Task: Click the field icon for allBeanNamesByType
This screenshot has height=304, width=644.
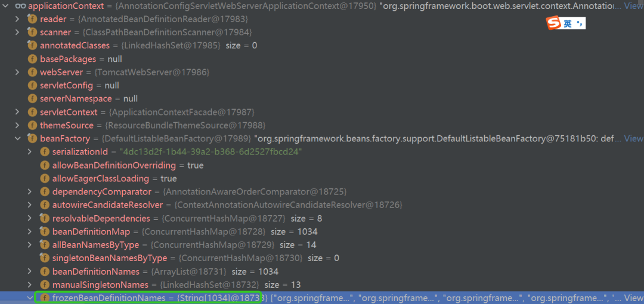Action: [x=44, y=245]
